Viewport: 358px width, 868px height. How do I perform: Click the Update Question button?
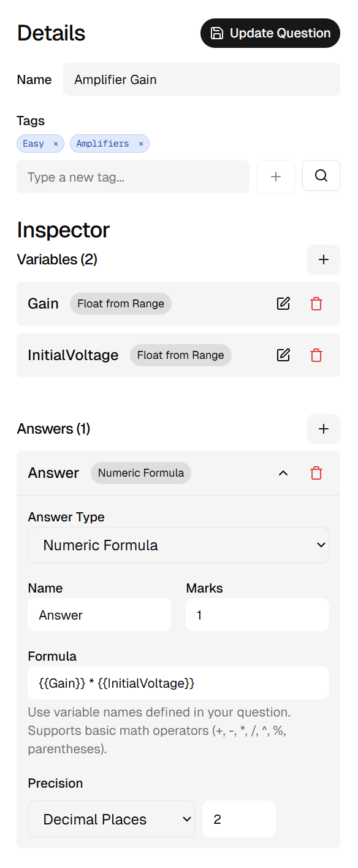[x=270, y=33]
